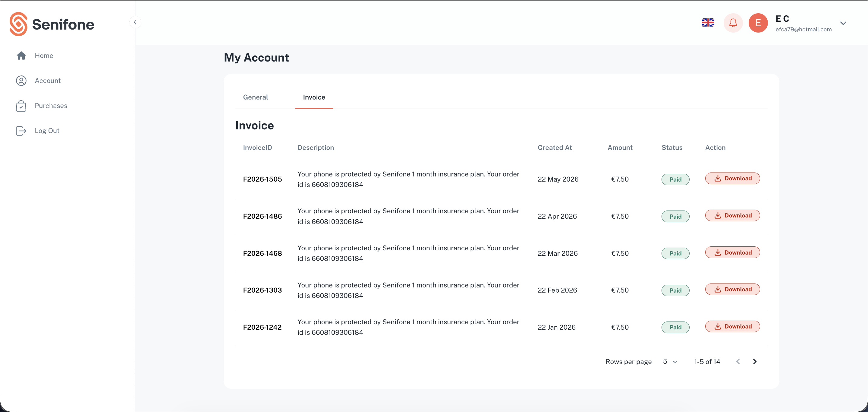Image resolution: width=868 pixels, height=412 pixels.
Task: Select the Invoice tab
Action: (x=314, y=97)
